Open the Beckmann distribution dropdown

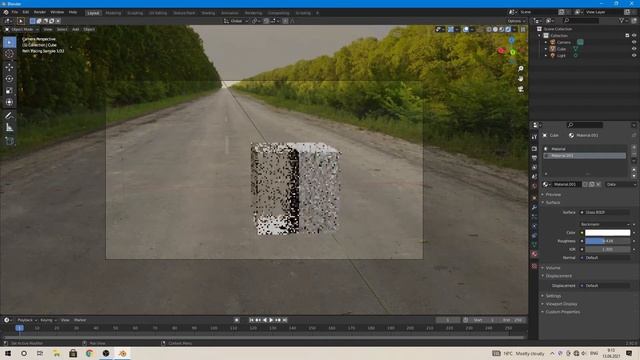606,224
